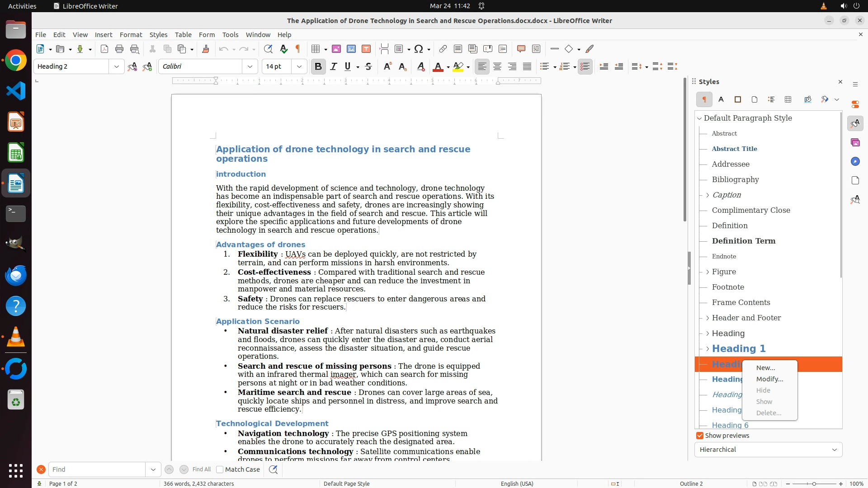This screenshot has width=868, height=488.
Task: Open the Navigator sidebar icon
Action: click(x=855, y=161)
